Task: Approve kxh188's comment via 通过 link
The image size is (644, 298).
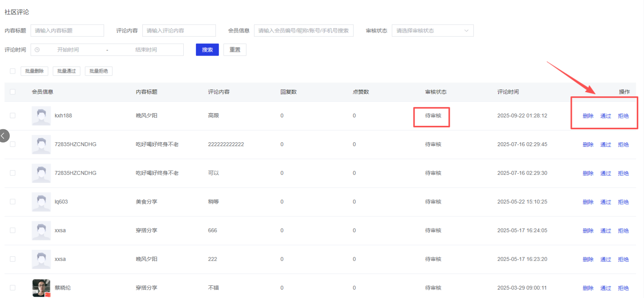Action: click(606, 116)
